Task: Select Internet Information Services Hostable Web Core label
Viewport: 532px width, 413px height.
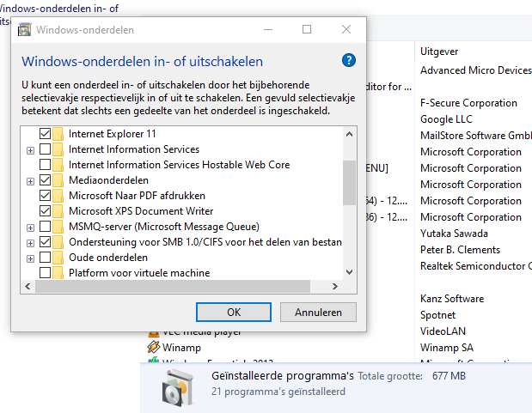Action: (x=179, y=165)
